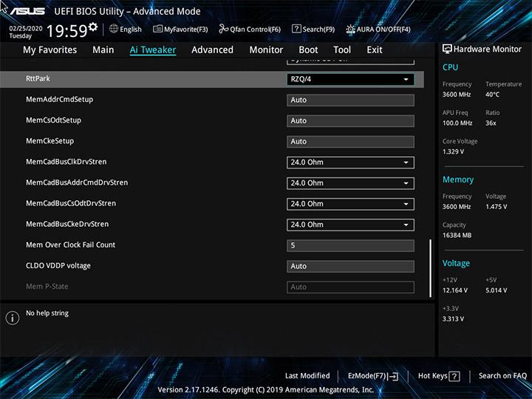Screen dimensions: 532x399
Task: Select the RttPark setting row label
Action: tap(38, 79)
